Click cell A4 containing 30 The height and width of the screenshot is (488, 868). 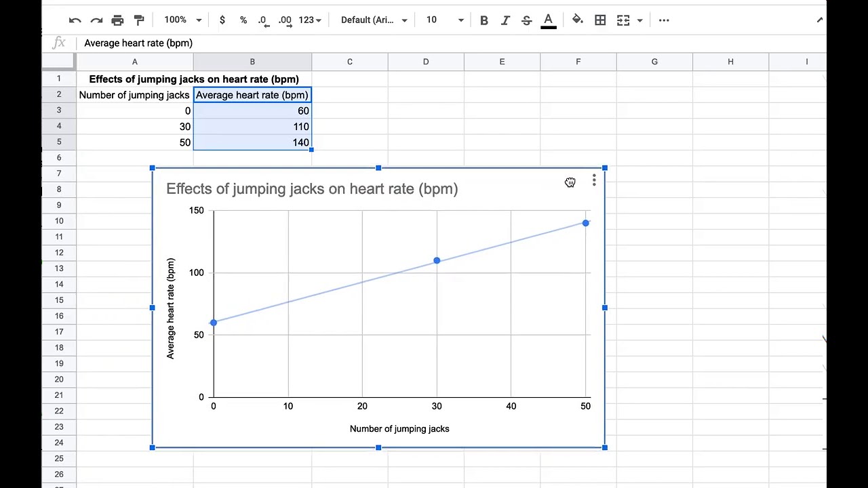tap(134, 127)
